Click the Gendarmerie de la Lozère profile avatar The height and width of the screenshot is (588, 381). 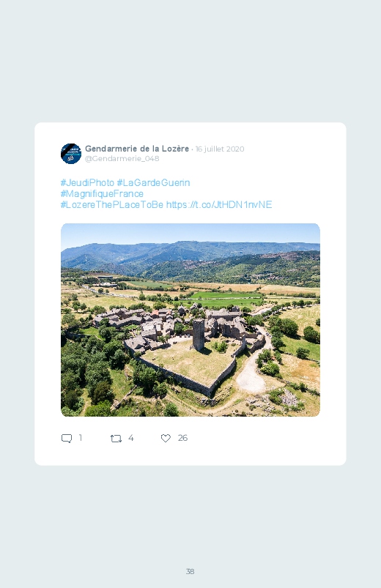coord(71,154)
